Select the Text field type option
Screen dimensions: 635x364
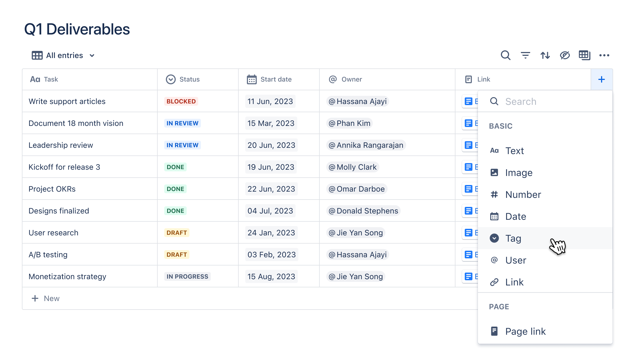(x=515, y=151)
